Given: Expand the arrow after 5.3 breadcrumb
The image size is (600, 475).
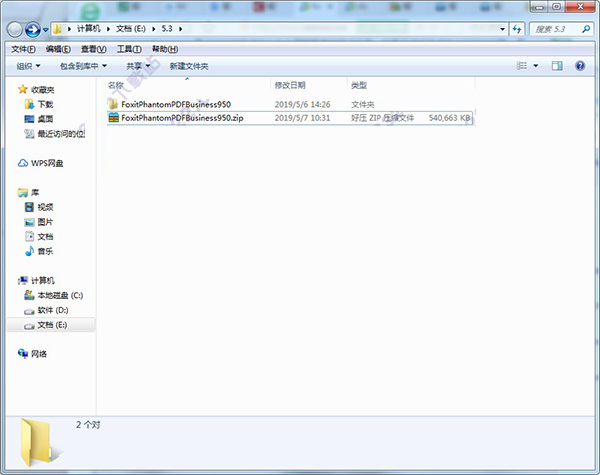Looking at the screenshot, I should [x=180, y=29].
